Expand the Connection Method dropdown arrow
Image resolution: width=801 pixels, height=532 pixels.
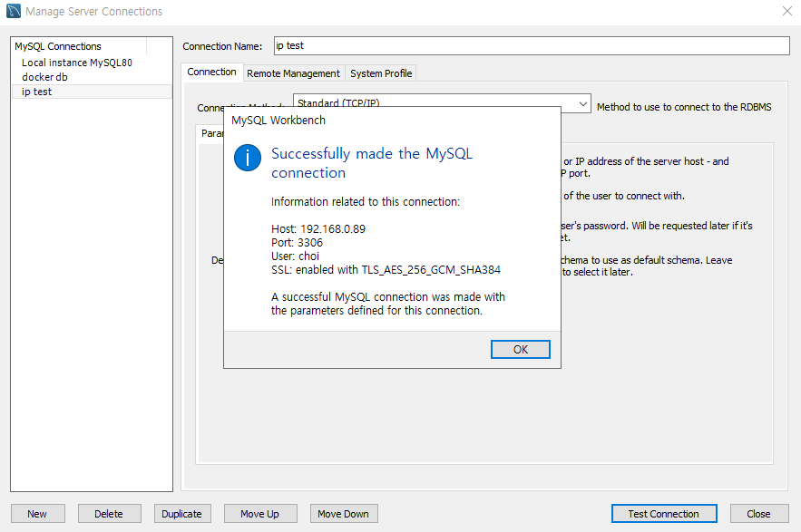582,103
